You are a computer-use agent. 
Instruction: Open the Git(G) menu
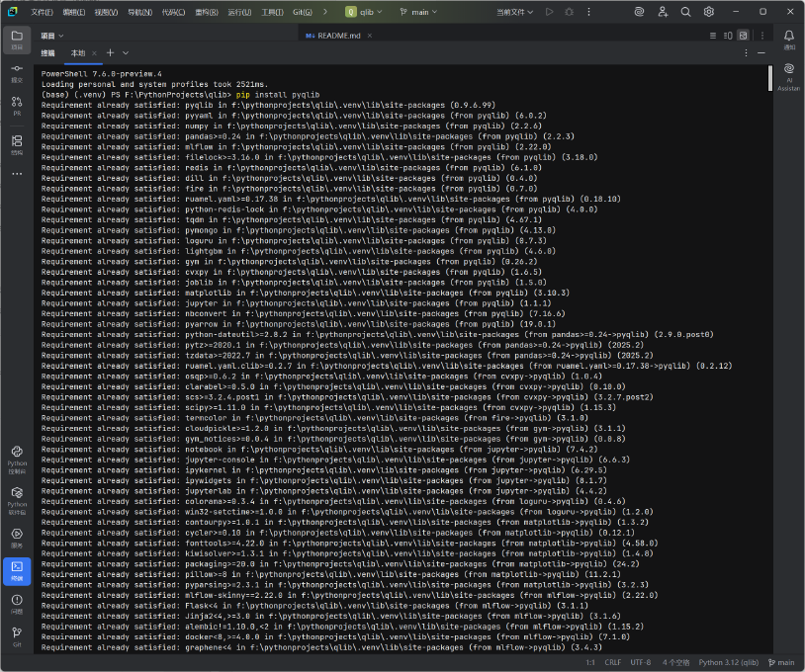(303, 12)
